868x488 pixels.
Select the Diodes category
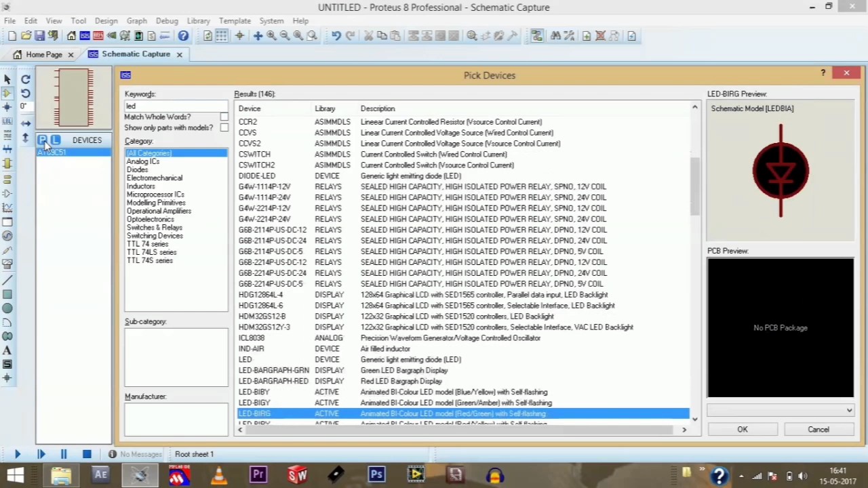(137, 170)
